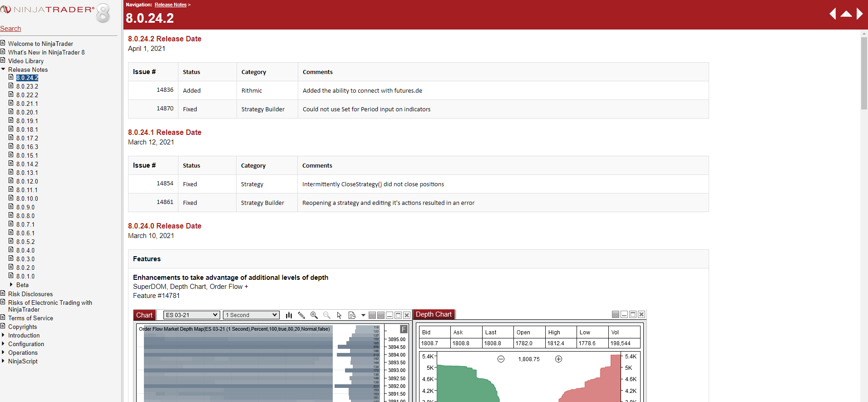Click the page icon beside 8.0.23.2
The image size is (868, 402).
(11, 86)
